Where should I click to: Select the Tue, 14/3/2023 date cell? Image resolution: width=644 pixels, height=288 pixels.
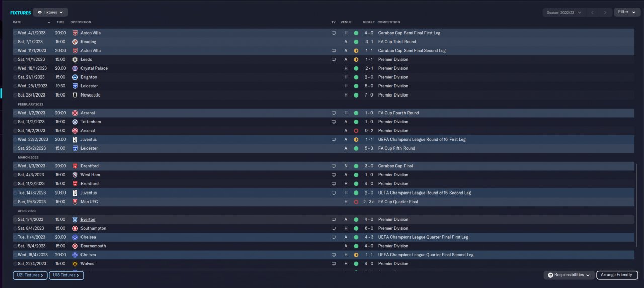point(32,193)
